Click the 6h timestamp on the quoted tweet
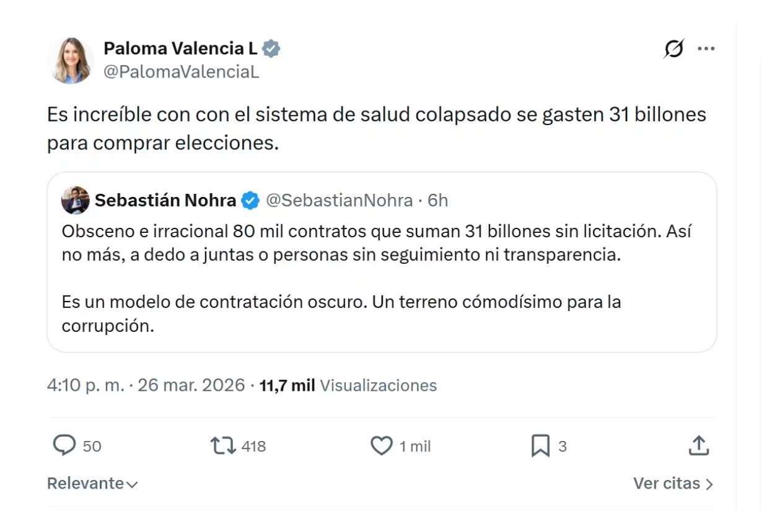The image size is (772, 532). pyautogui.click(x=437, y=200)
